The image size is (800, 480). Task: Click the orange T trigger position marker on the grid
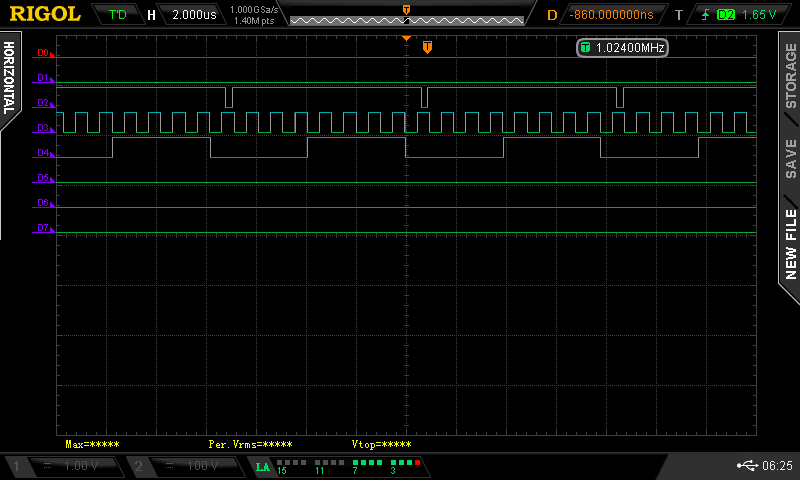tap(428, 47)
